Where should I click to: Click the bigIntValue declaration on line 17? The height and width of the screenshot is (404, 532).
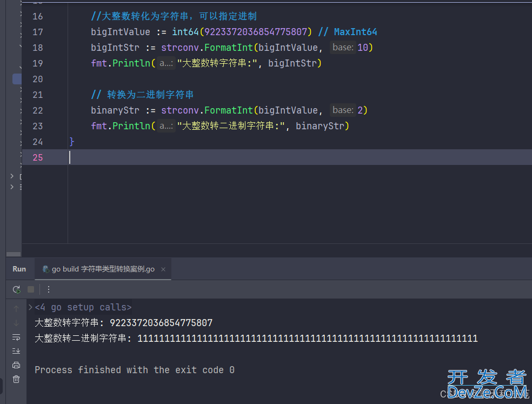(121, 32)
